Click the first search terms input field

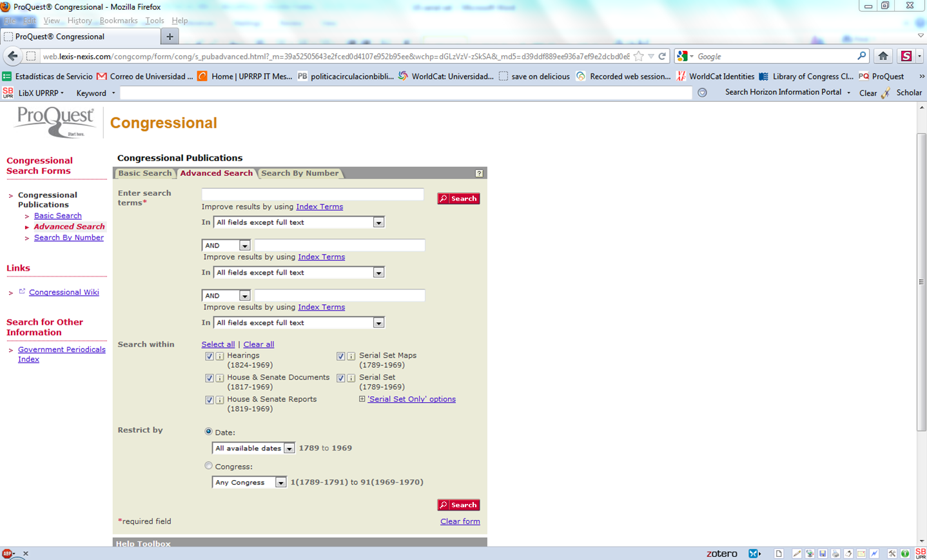pyautogui.click(x=313, y=194)
